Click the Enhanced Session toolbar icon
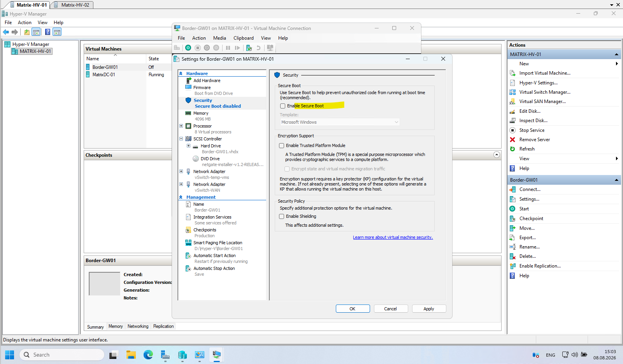The height and width of the screenshot is (364, 623). 270,48
